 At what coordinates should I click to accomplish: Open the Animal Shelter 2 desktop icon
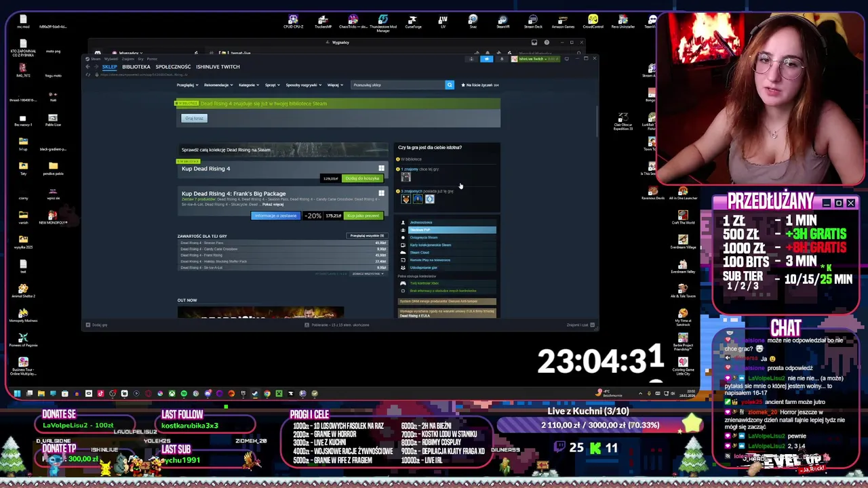point(23,291)
